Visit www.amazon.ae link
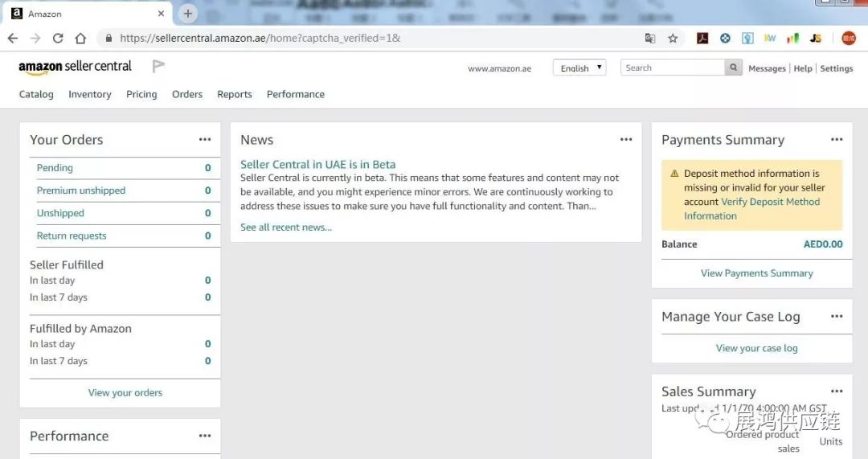This screenshot has height=459, width=868. [x=499, y=68]
